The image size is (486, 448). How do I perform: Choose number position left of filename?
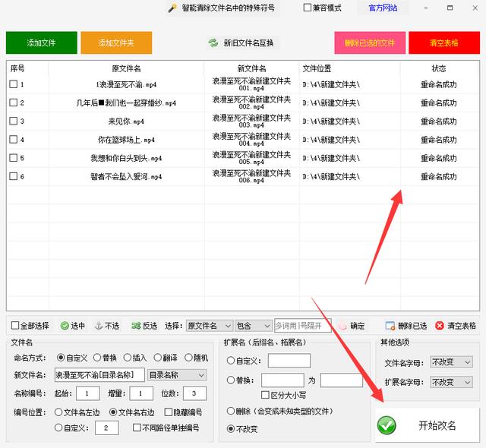58,412
